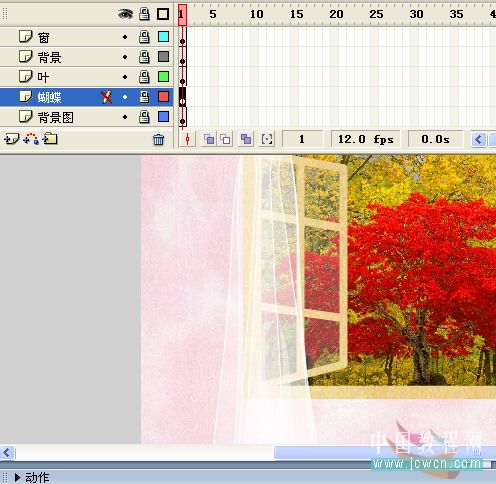The width and height of the screenshot is (496, 484).
Task: Click the stage horizontal scrollbar thumb
Action: coord(385,452)
